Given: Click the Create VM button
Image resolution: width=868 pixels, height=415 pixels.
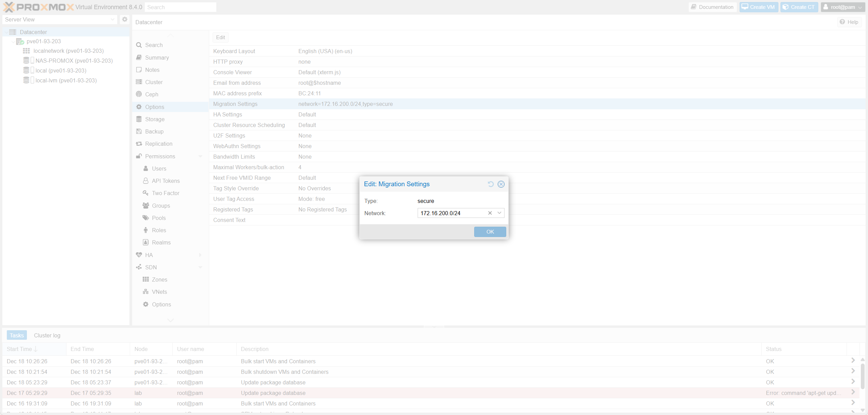Looking at the screenshot, I should (x=759, y=7).
